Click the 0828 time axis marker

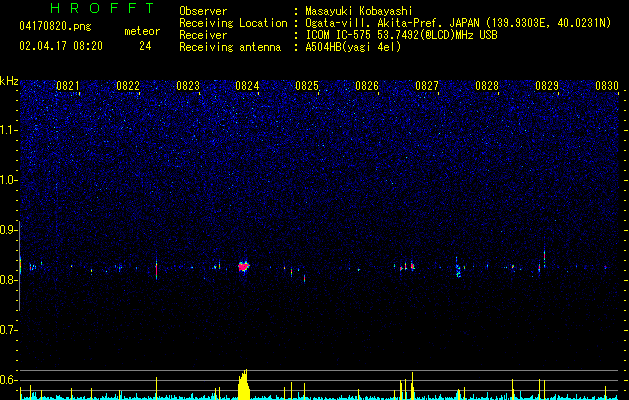[x=487, y=86]
